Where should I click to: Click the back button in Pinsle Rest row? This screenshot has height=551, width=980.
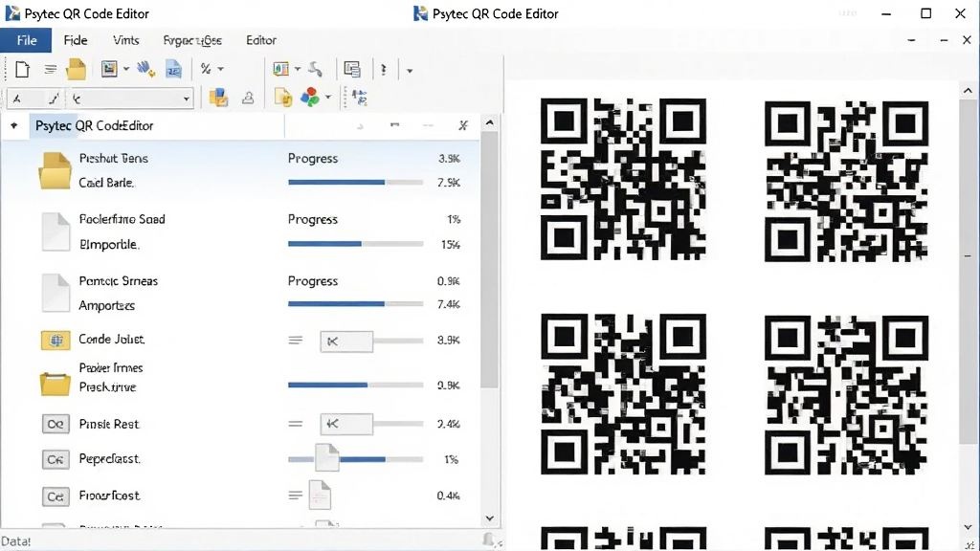tap(346, 424)
